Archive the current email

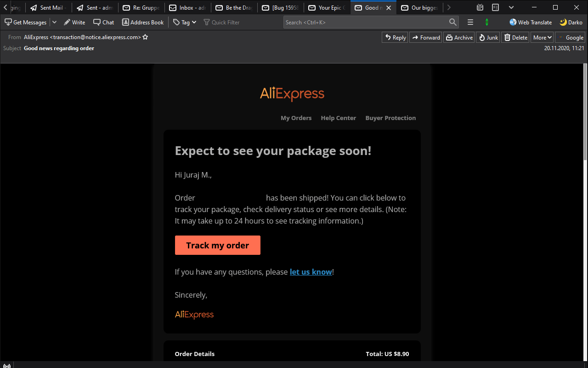(x=459, y=38)
